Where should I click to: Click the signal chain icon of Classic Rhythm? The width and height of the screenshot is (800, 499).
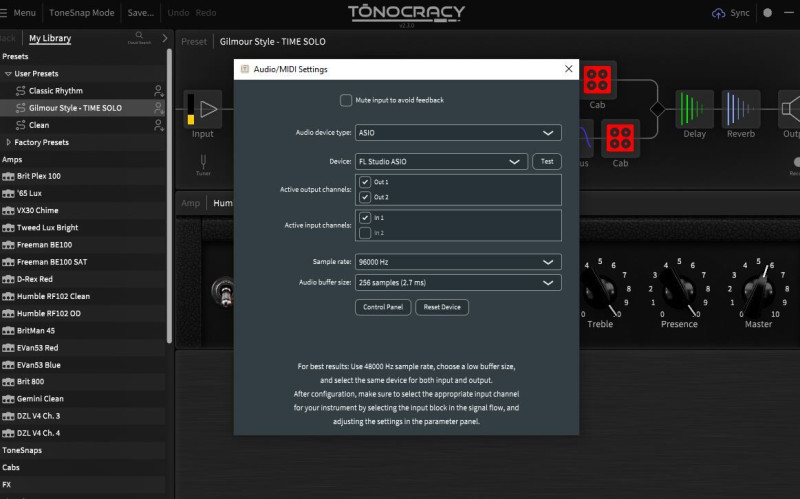(x=20, y=91)
